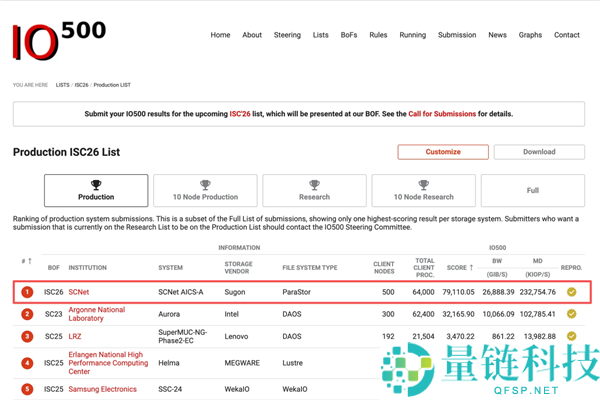Click the Customize button
600x401 pixels.
[x=443, y=152]
